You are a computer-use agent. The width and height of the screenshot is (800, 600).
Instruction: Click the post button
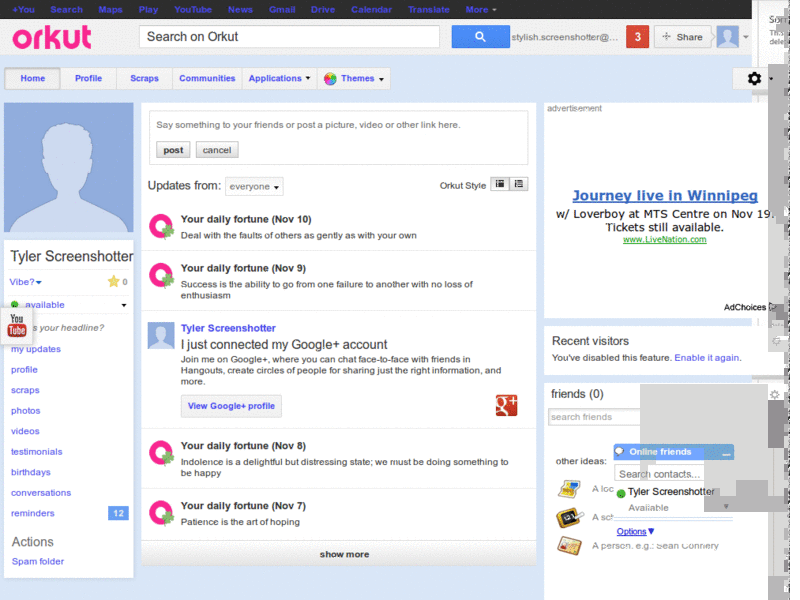point(173,150)
